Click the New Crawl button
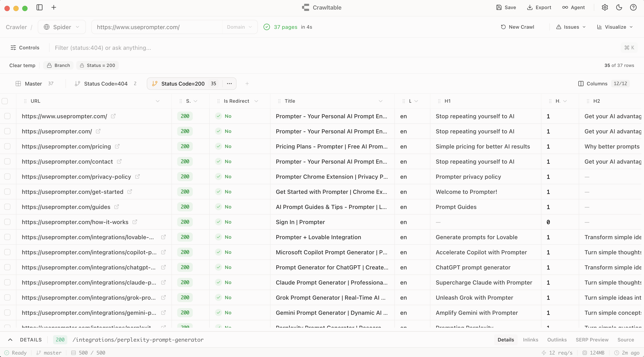This screenshot has height=357, width=644. [517, 27]
